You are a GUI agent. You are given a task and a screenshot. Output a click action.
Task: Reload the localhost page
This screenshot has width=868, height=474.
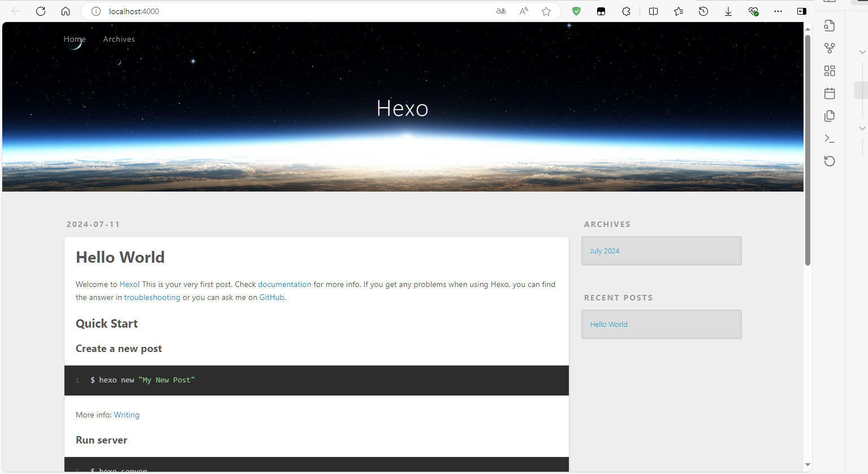(41, 11)
